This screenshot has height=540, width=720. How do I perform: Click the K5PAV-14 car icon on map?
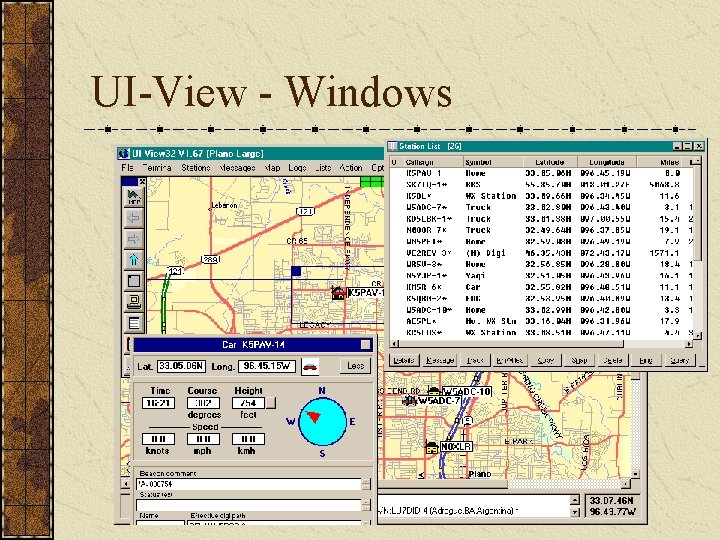[x=338, y=293]
